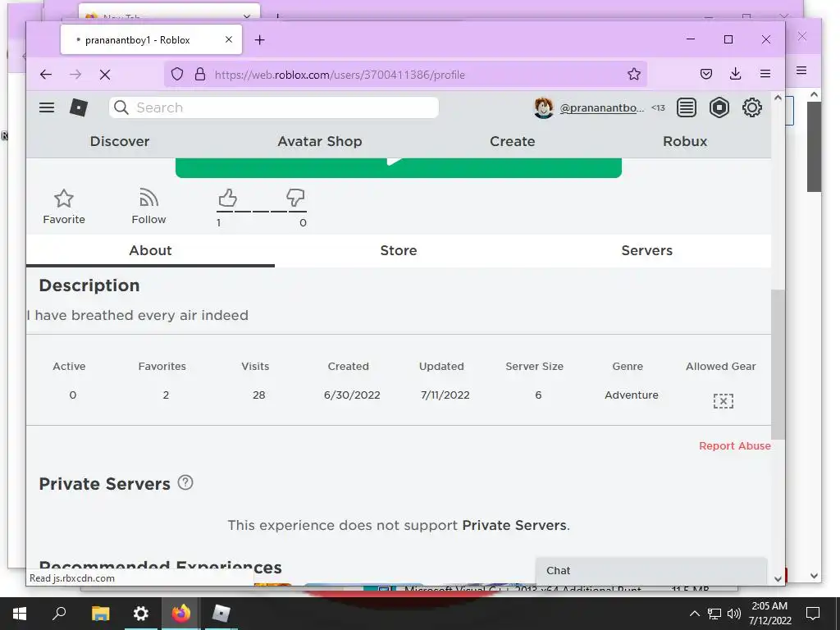Open the news feed notifications icon
The width and height of the screenshot is (840, 630).
[x=687, y=107]
